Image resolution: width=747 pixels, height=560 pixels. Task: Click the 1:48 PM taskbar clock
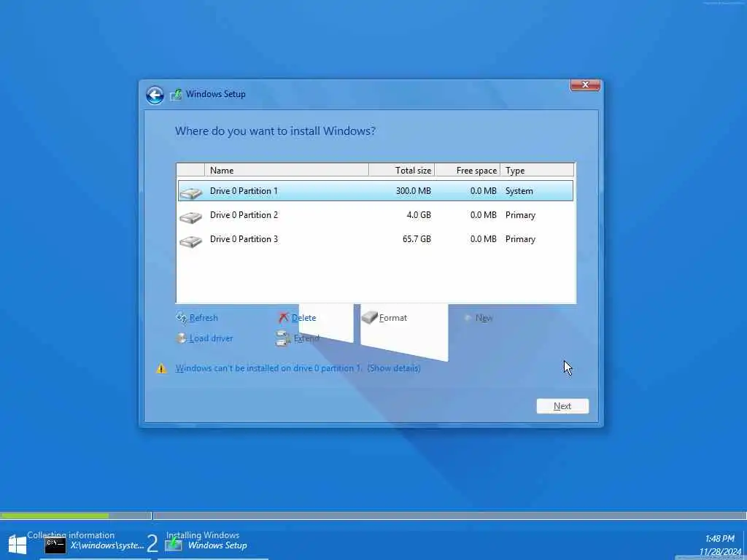(720, 539)
